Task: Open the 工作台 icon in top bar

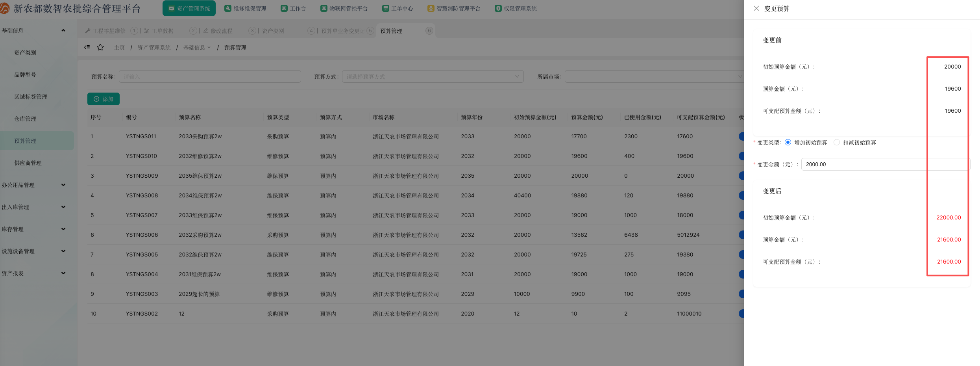Action: click(284, 8)
